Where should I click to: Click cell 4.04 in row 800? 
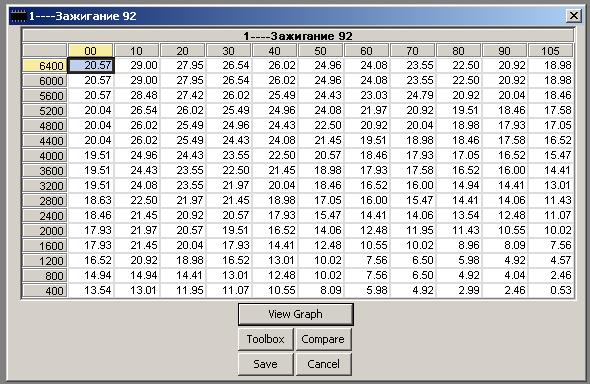point(505,275)
